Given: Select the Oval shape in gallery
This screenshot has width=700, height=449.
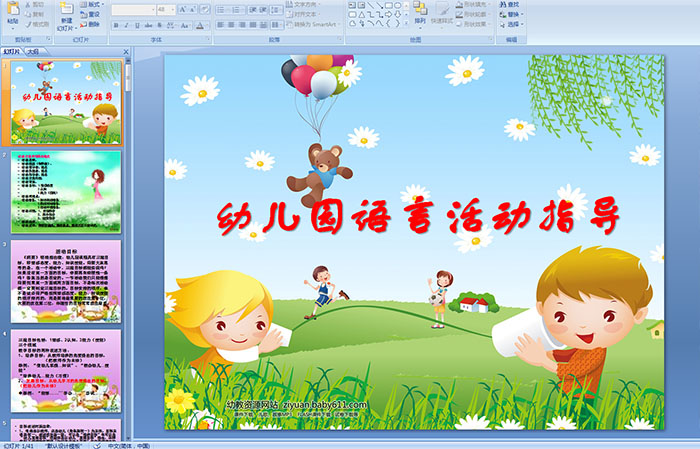Looking at the screenshot, I should click(397, 5).
